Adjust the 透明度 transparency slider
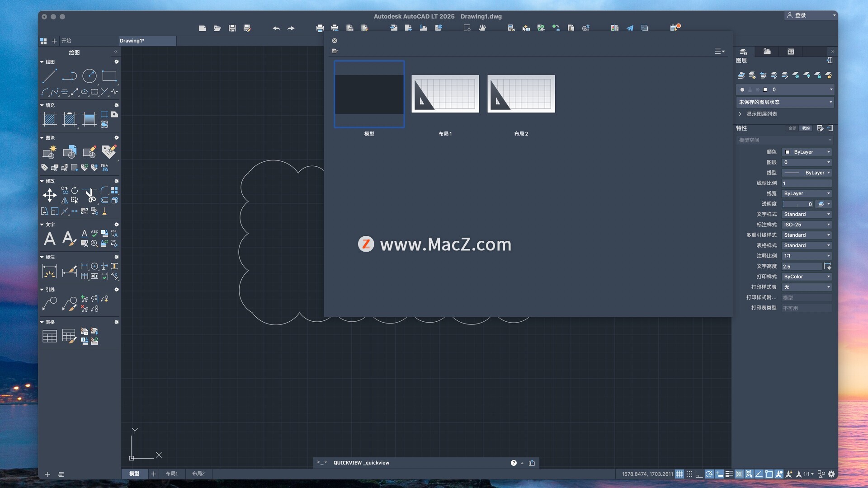 [x=798, y=204]
